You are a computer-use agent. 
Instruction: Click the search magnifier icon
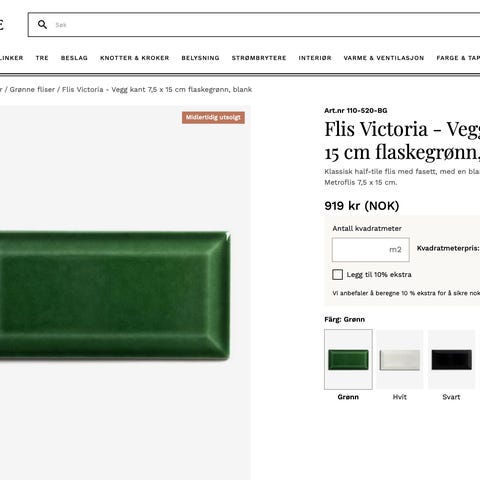point(42,24)
